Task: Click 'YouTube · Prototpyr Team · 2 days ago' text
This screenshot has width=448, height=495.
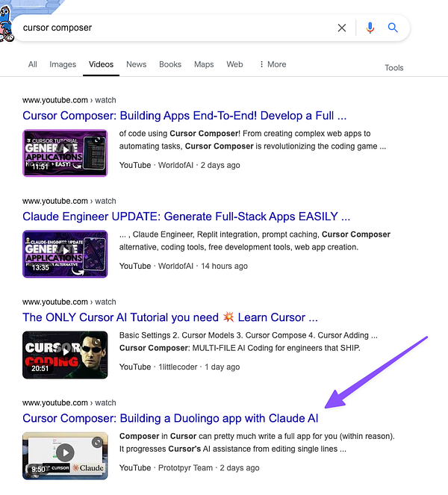Action: [190, 468]
